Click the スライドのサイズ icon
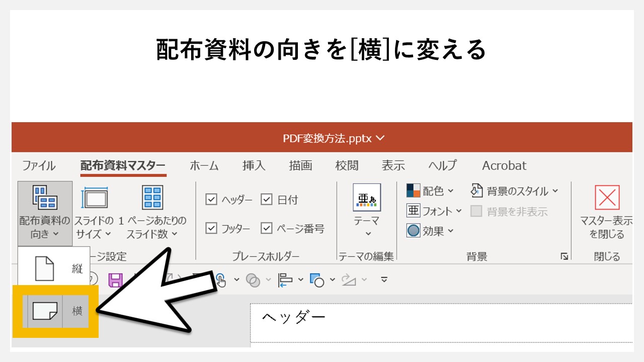 coord(93,197)
